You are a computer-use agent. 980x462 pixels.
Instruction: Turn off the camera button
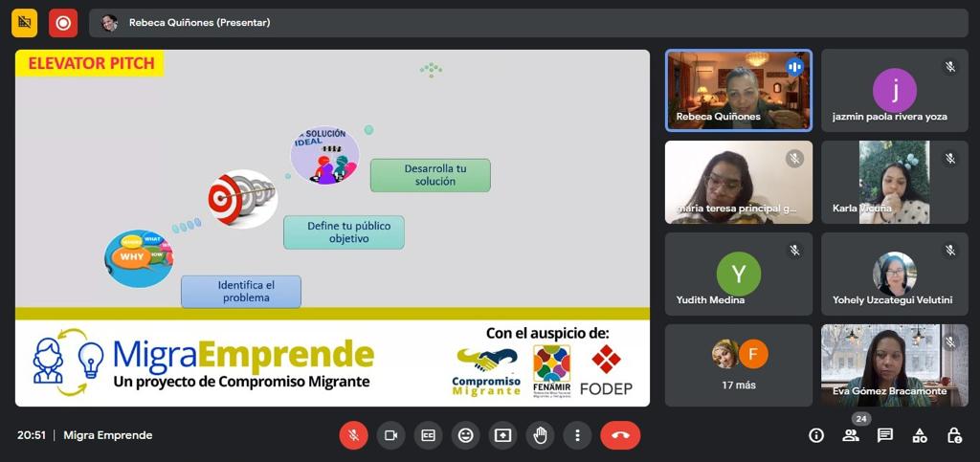click(390, 435)
